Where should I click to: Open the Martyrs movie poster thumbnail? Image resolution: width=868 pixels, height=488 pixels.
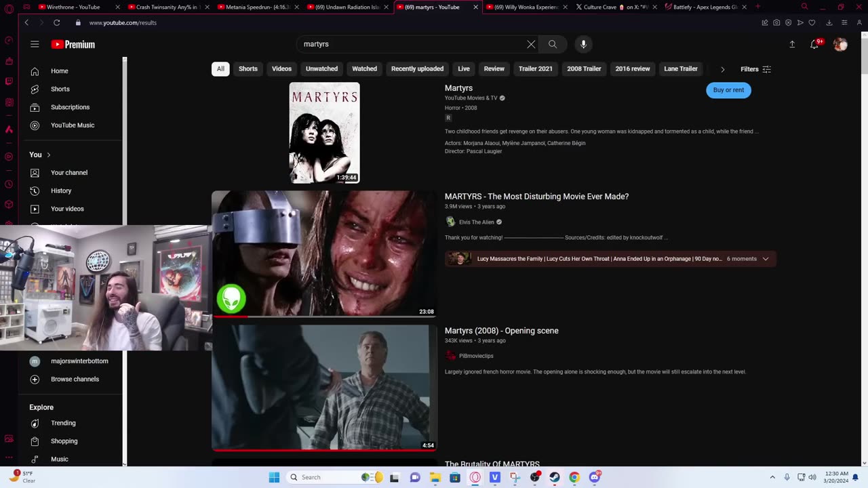point(325,133)
